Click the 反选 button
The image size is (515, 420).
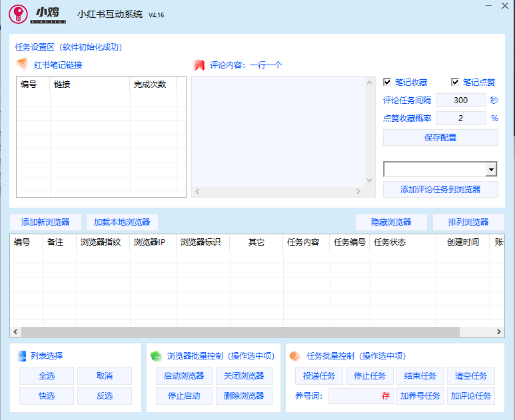click(105, 396)
